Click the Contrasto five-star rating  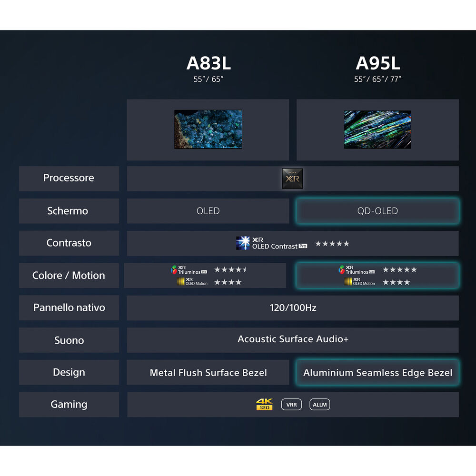332,244
